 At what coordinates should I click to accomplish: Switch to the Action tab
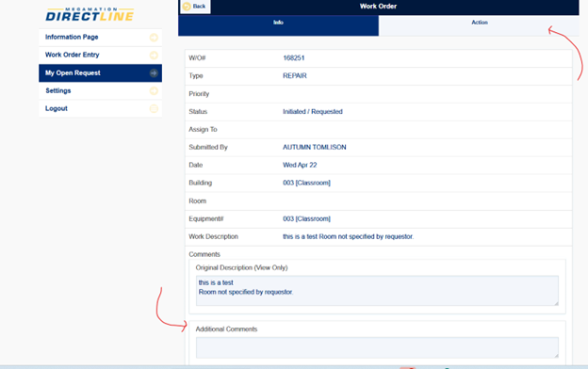[x=479, y=24]
